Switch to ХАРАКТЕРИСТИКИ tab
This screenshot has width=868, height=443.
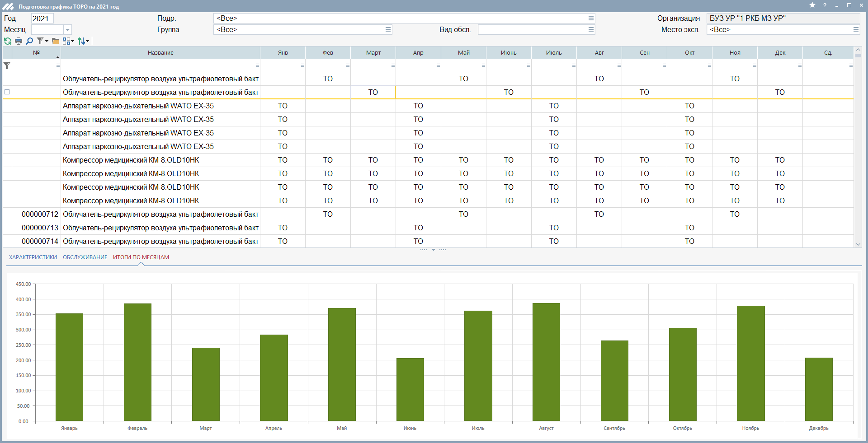point(33,257)
